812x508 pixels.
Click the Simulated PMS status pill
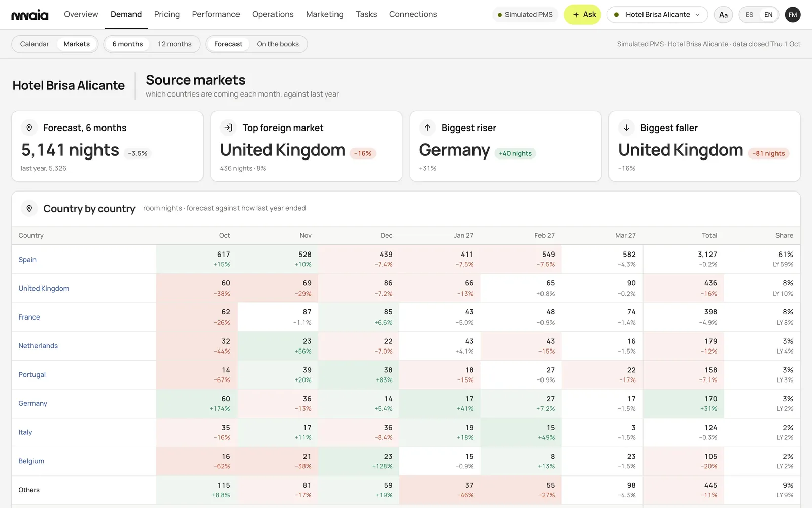(525, 15)
